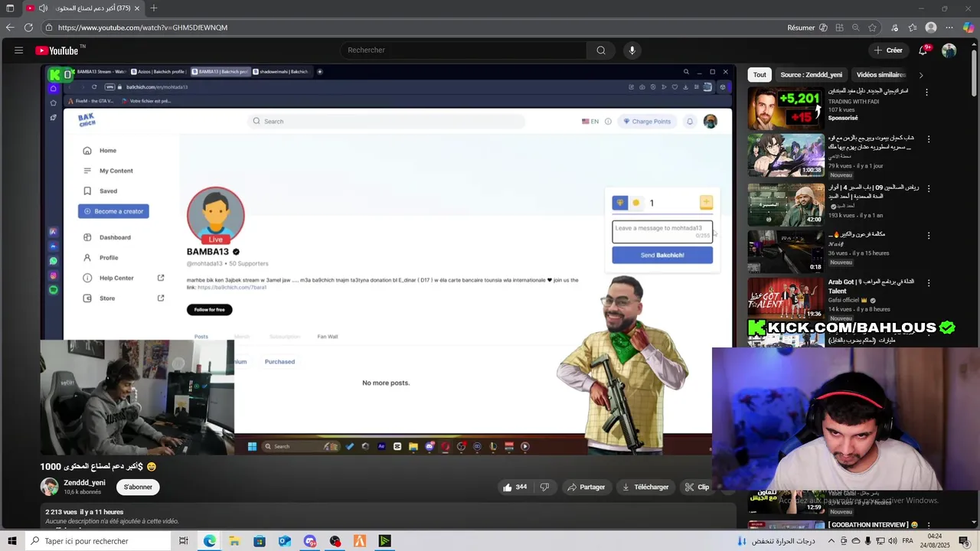Open the Créer button
Viewport: 980px width, 551px height.
click(x=888, y=51)
